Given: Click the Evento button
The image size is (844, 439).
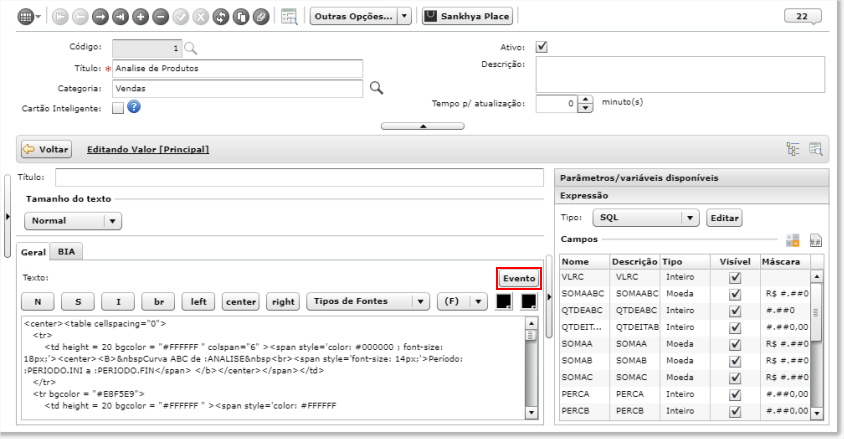Looking at the screenshot, I should point(519,278).
